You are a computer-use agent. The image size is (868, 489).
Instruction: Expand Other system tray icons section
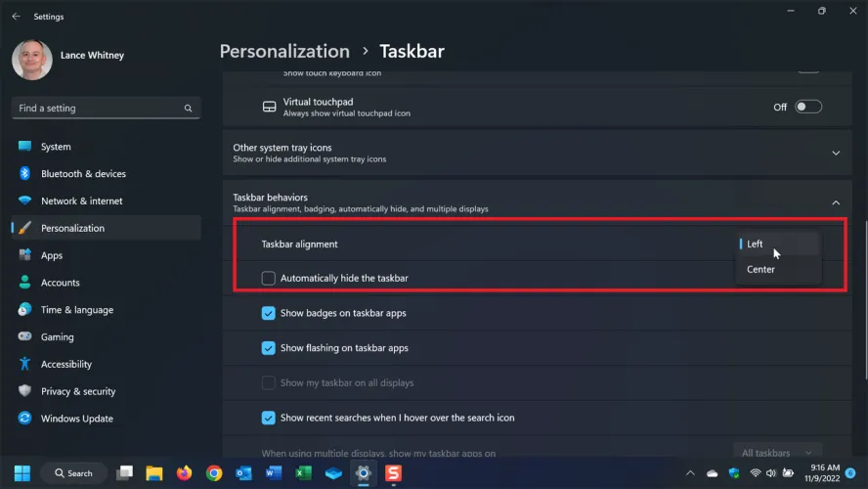click(836, 154)
